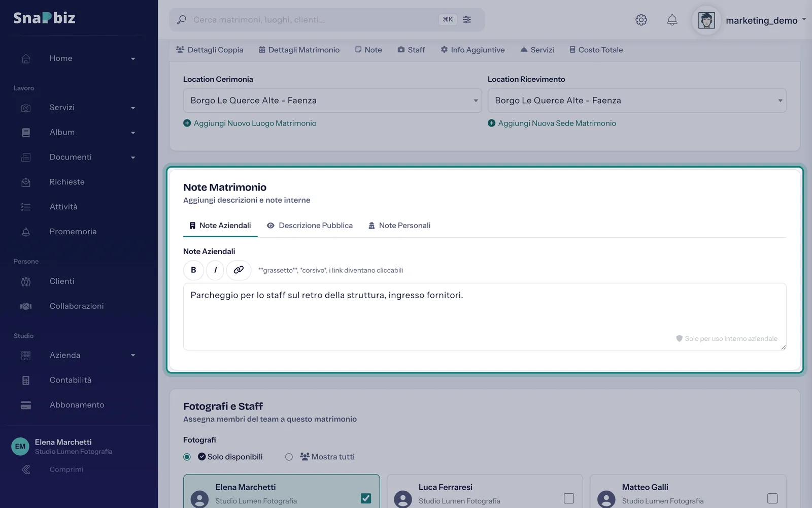Image resolution: width=812 pixels, height=508 pixels.
Task: Uncheck Elena Marchetti photographer checkbox
Action: [366, 498]
